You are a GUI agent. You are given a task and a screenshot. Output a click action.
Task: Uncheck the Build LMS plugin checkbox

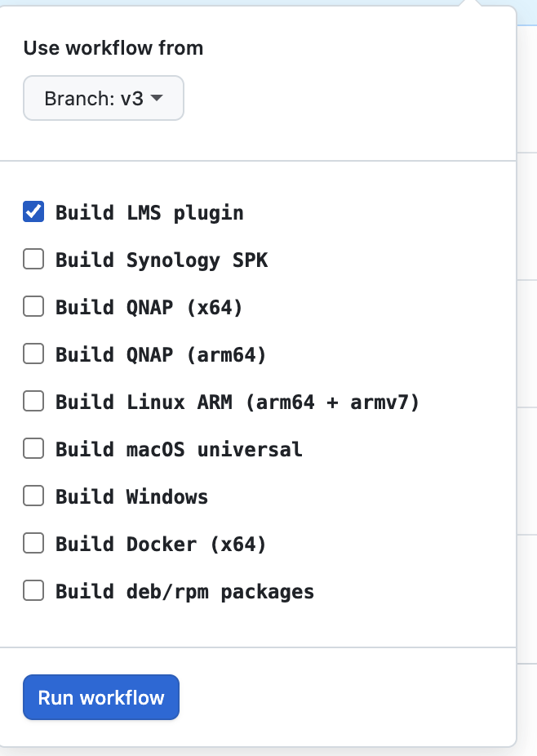[x=33, y=212]
